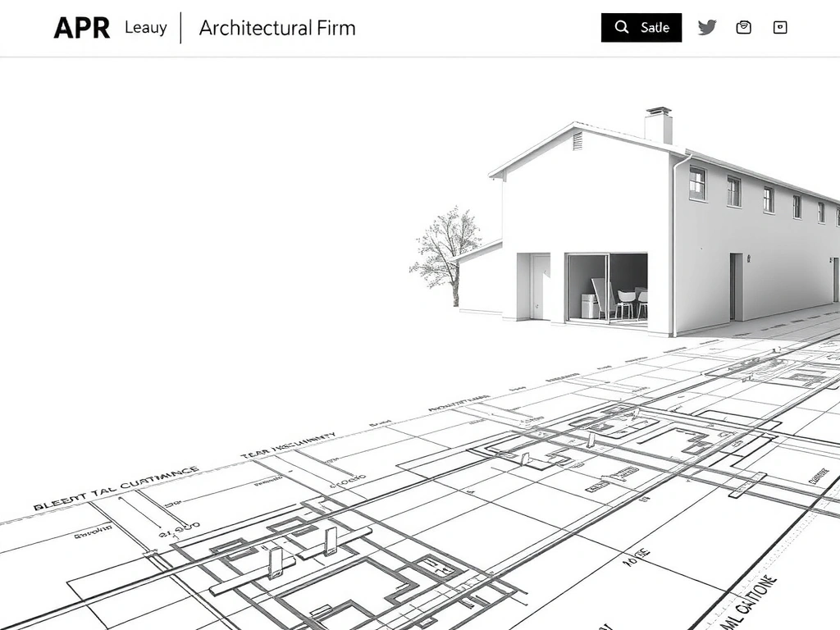This screenshot has height=630, width=840.
Task: Click the black 'Satle' search button
Action: pyautogui.click(x=641, y=27)
